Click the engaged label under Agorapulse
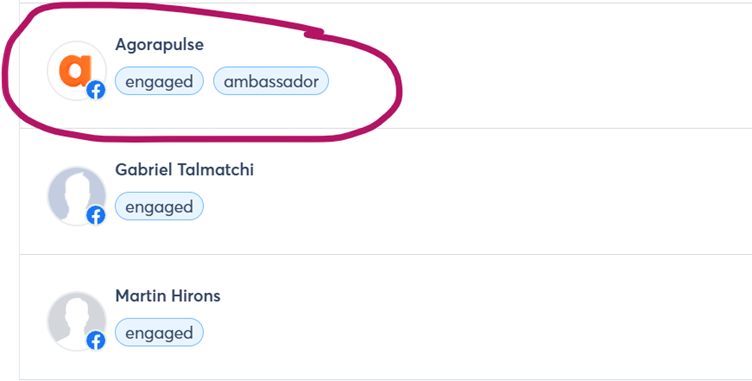Viewport: 752px width, 381px height. (x=159, y=81)
